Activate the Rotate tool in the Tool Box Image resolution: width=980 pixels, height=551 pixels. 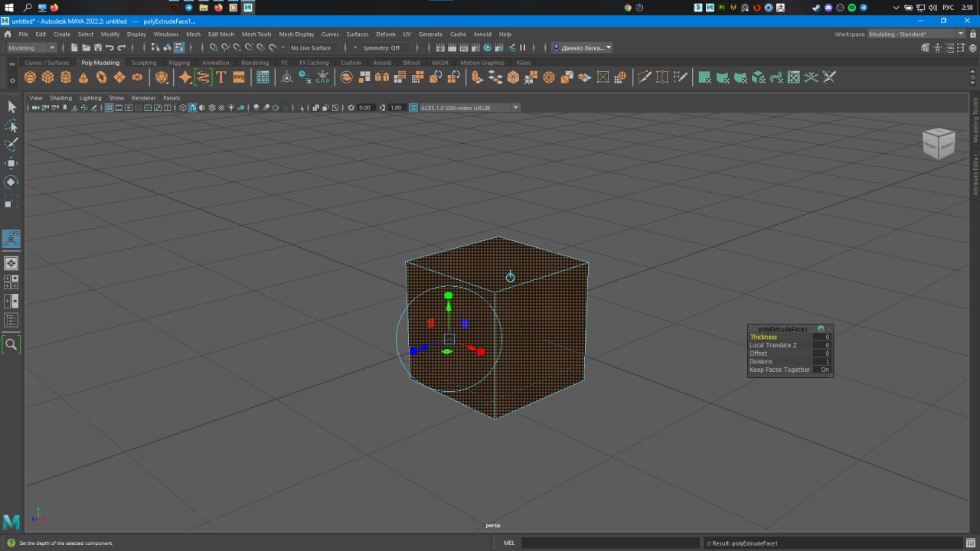[11, 182]
